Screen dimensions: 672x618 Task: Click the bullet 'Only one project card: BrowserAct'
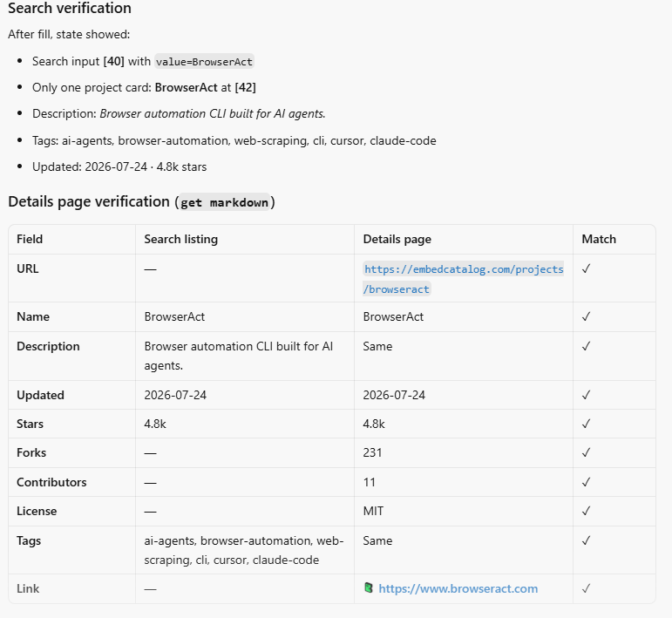click(x=144, y=87)
